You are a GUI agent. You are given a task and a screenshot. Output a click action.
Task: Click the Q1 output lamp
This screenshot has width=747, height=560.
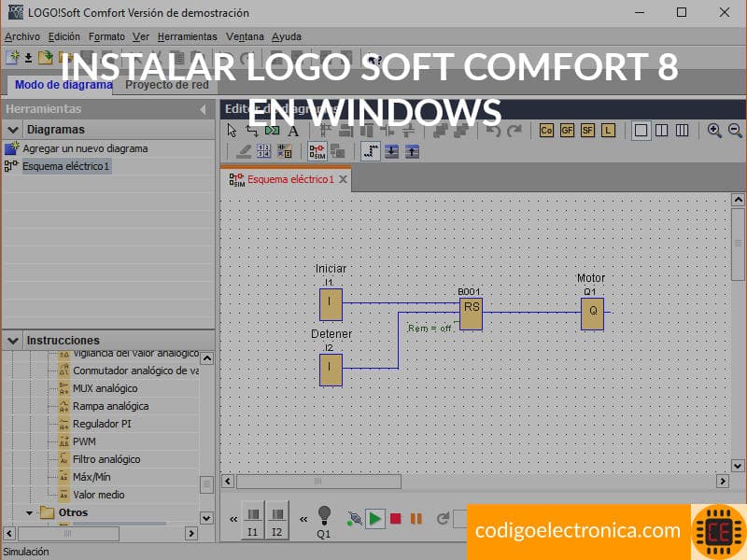point(324,521)
